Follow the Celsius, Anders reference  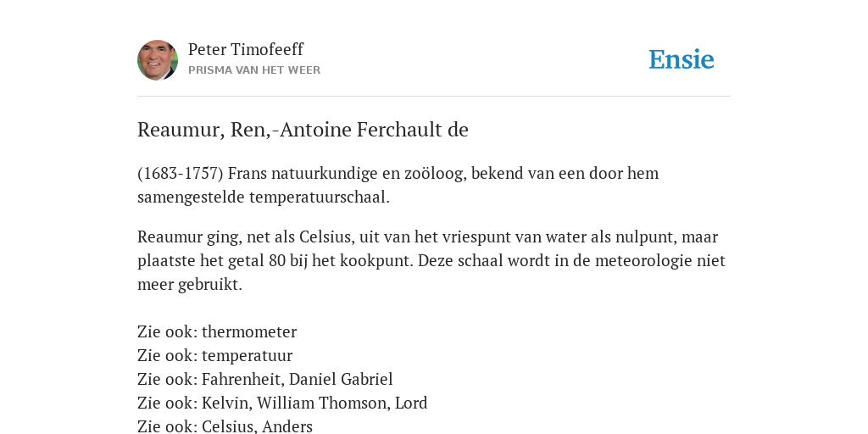[x=257, y=426]
